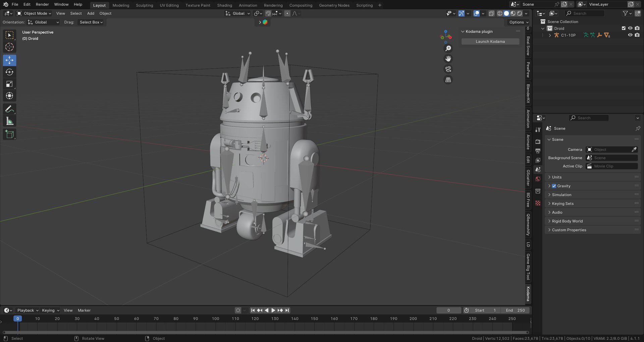Pin the Scene properties with pin icon
Image resolution: width=644 pixels, height=342 pixels.
tap(638, 128)
